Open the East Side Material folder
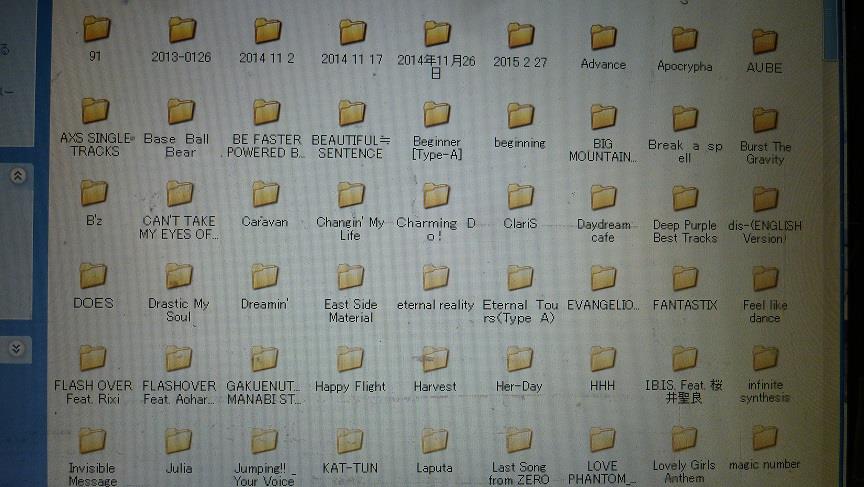 click(350, 277)
